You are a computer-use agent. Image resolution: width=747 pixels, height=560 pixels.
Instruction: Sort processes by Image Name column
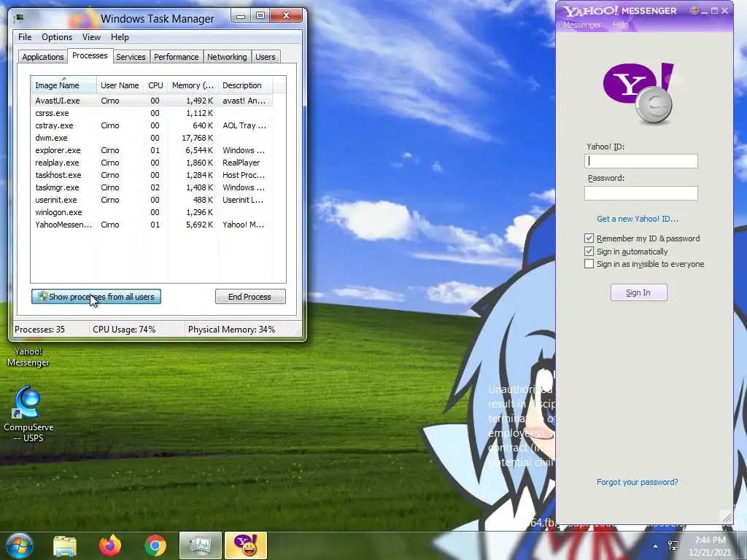64,85
